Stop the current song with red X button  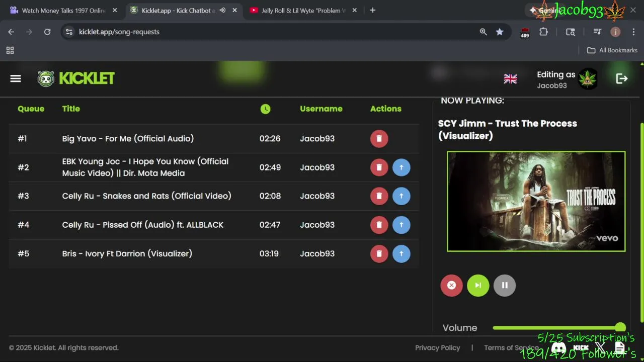click(451, 286)
